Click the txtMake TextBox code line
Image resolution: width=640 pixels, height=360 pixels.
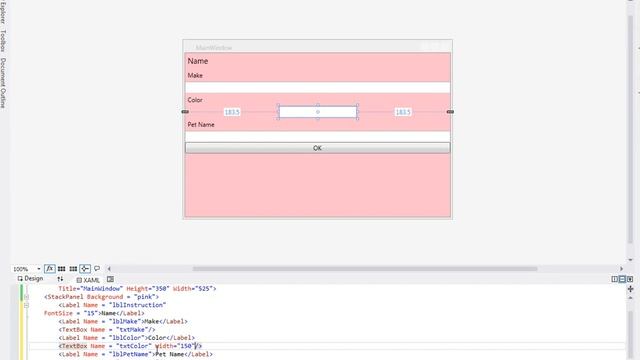click(x=107, y=329)
